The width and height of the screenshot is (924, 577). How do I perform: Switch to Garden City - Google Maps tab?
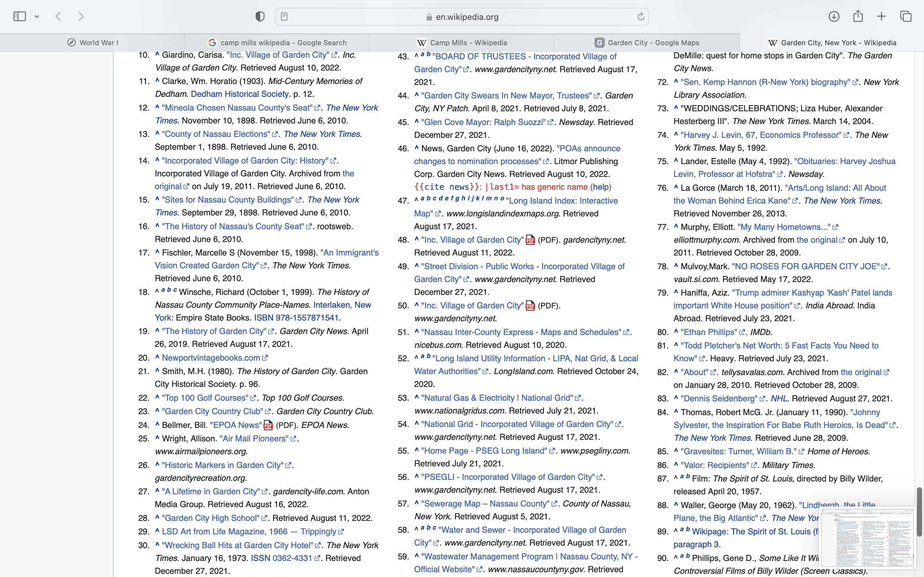click(x=647, y=42)
